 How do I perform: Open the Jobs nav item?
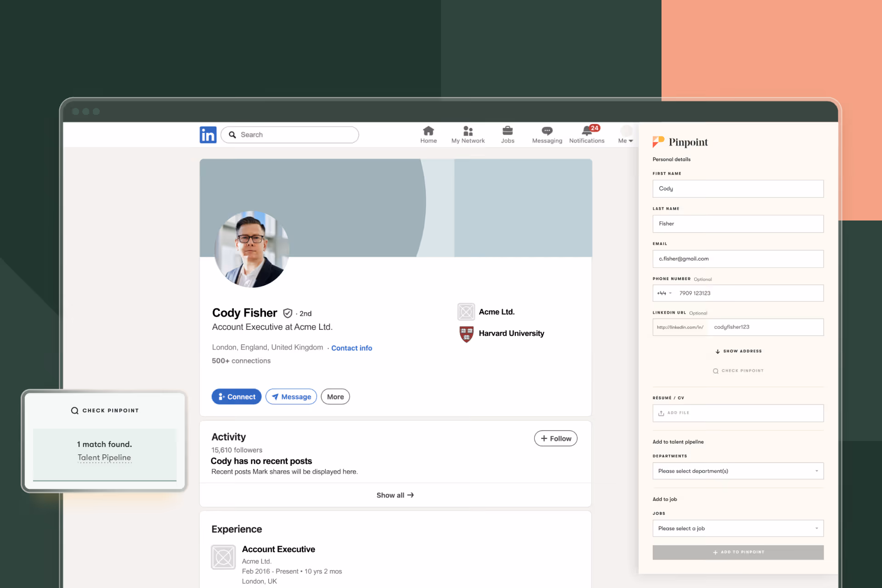(508, 135)
